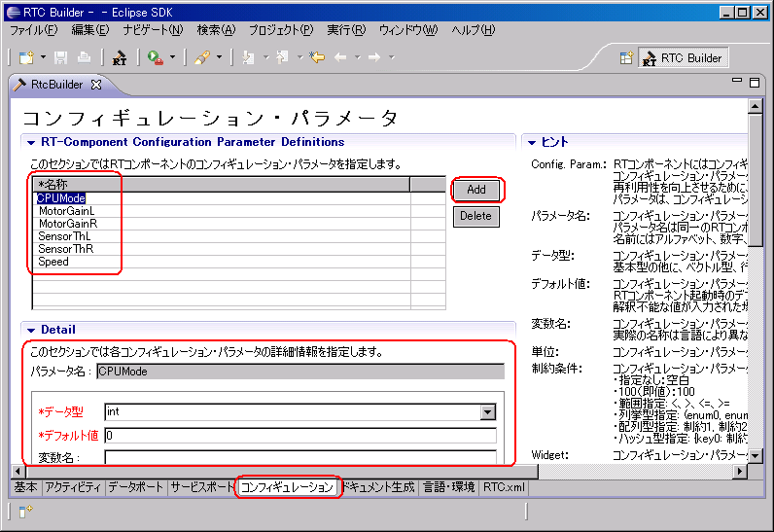Switch to the ドキュメント生成 tab
The height and width of the screenshot is (532, 774).
pos(378,487)
